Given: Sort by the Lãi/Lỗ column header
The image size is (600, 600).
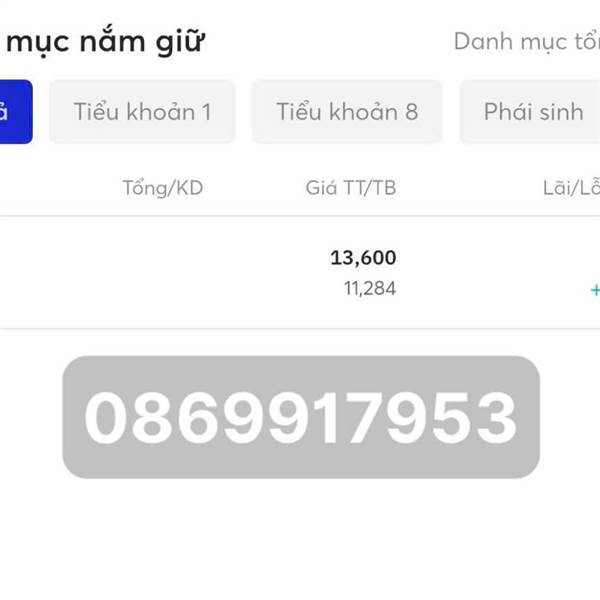Looking at the screenshot, I should 571,188.
